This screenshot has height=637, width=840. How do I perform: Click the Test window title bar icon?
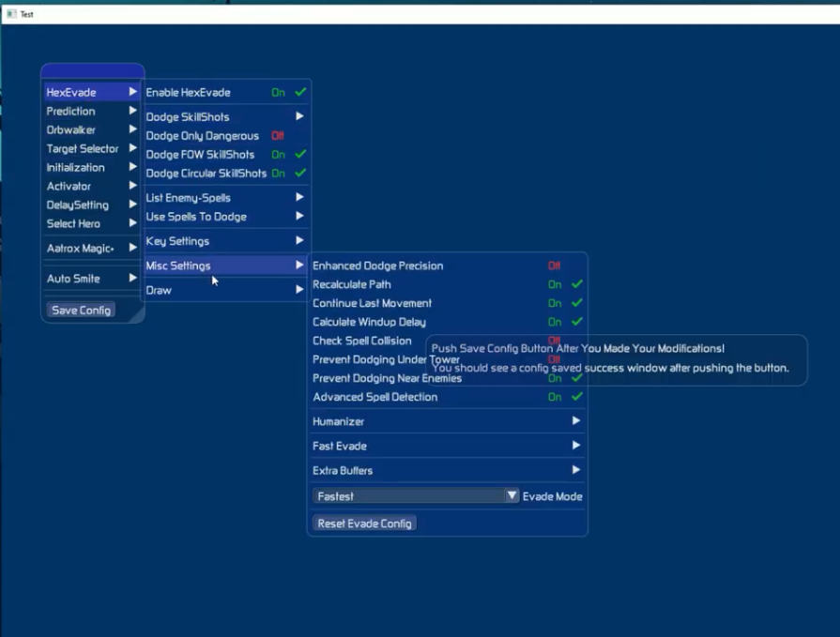pos(11,14)
